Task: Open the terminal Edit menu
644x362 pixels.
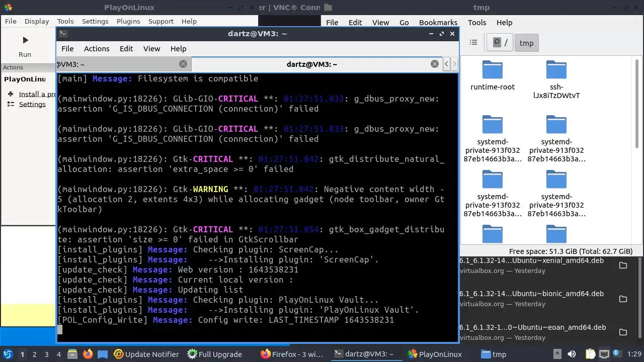Action: (x=126, y=49)
